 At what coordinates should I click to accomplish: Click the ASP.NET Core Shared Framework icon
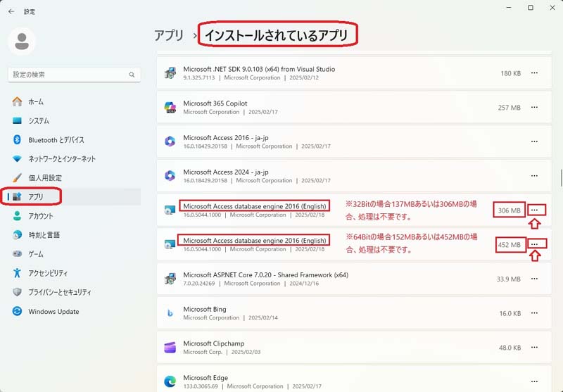(170, 279)
